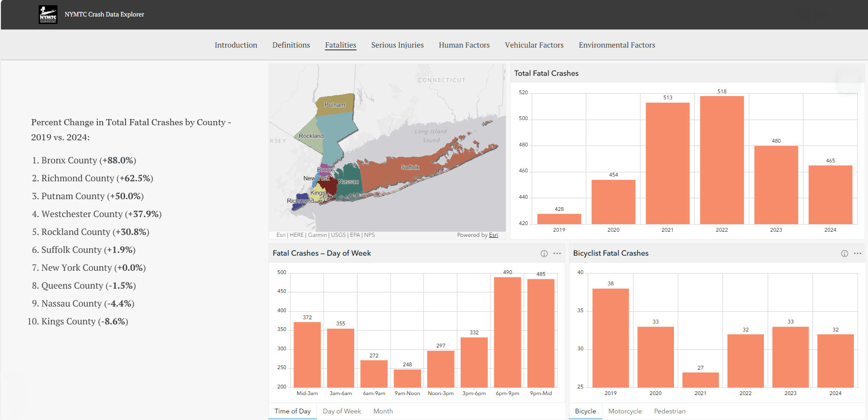
Task: Follow the Esri link below the map
Action: (x=493, y=235)
